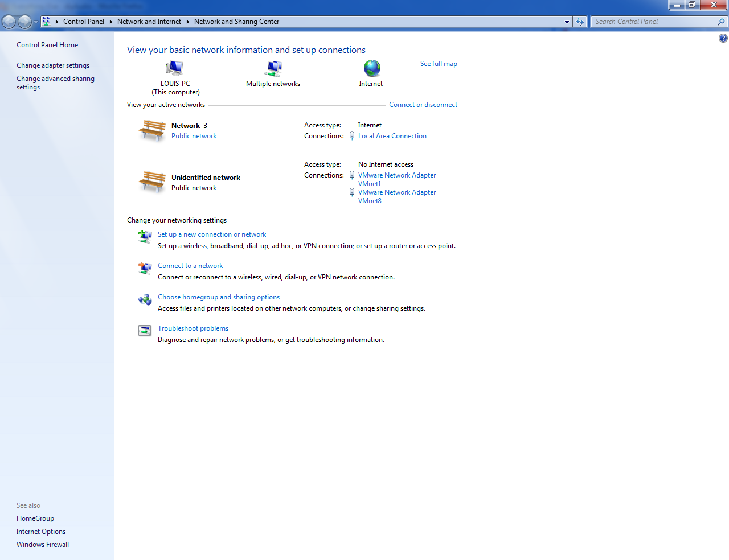The image size is (729, 560).
Task: Click the Forward navigation arrow button
Action: coord(24,22)
